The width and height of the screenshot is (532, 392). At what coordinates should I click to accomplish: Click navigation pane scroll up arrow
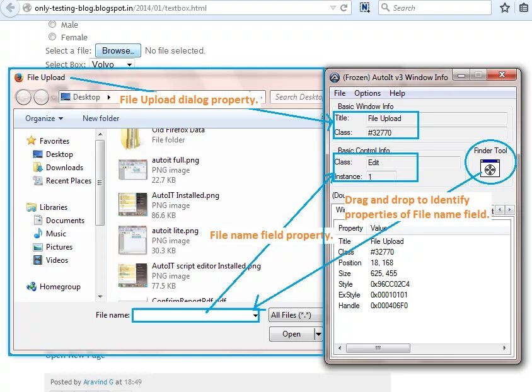(x=100, y=135)
